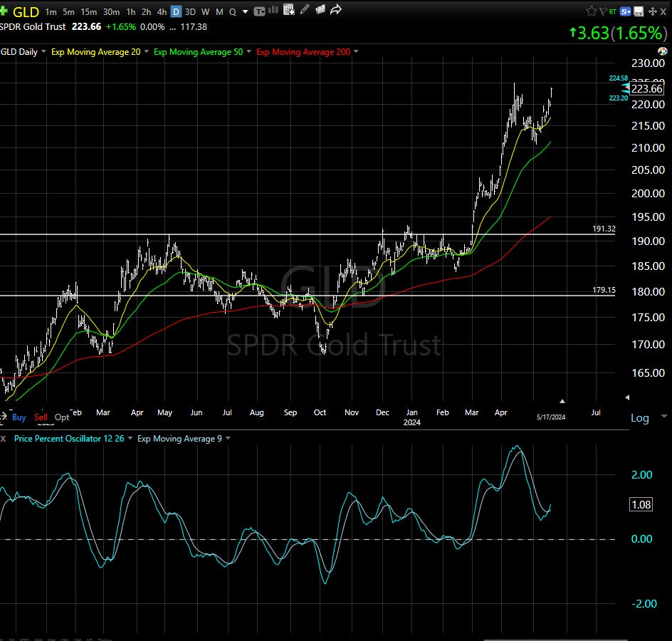
Task: Switch to the 2h timeframe
Action: pos(146,12)
